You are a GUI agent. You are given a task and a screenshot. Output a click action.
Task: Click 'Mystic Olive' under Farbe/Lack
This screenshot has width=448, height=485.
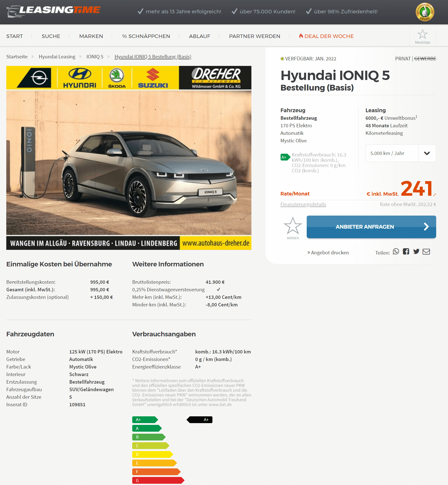click(x=83, y=367)
